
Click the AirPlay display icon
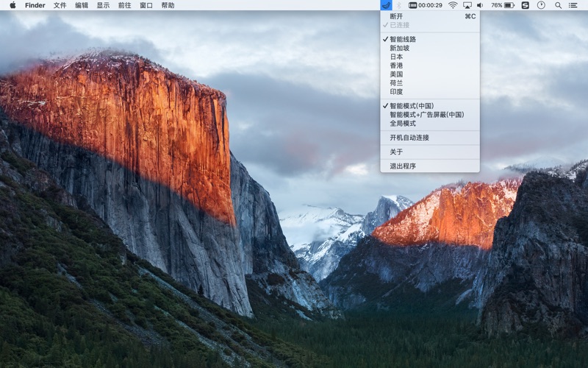(467, 5)
